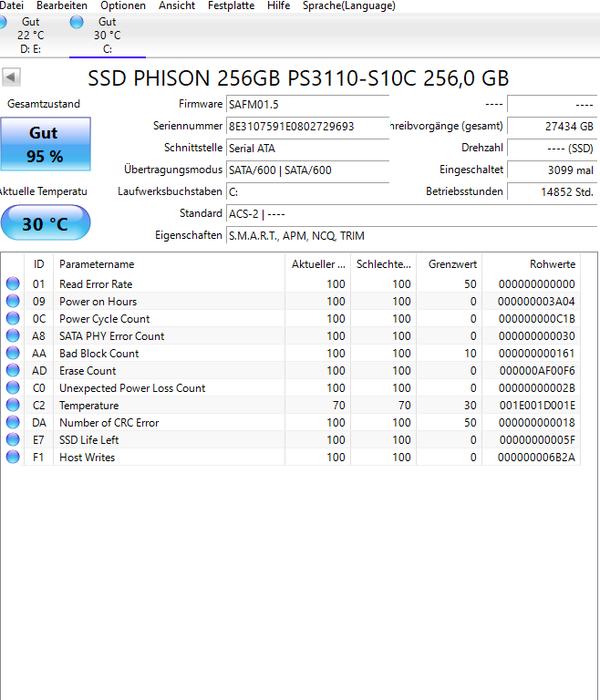The image size is (600, 700).
Task: Open the Ansicht menu
Action: [x=177, y=5]
